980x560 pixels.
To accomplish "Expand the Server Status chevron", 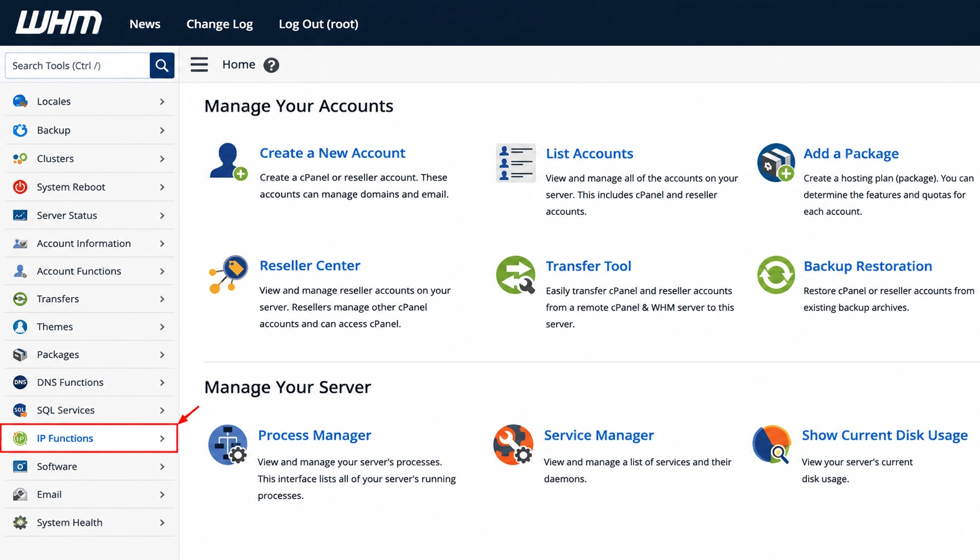I will [x=162, y=216].
